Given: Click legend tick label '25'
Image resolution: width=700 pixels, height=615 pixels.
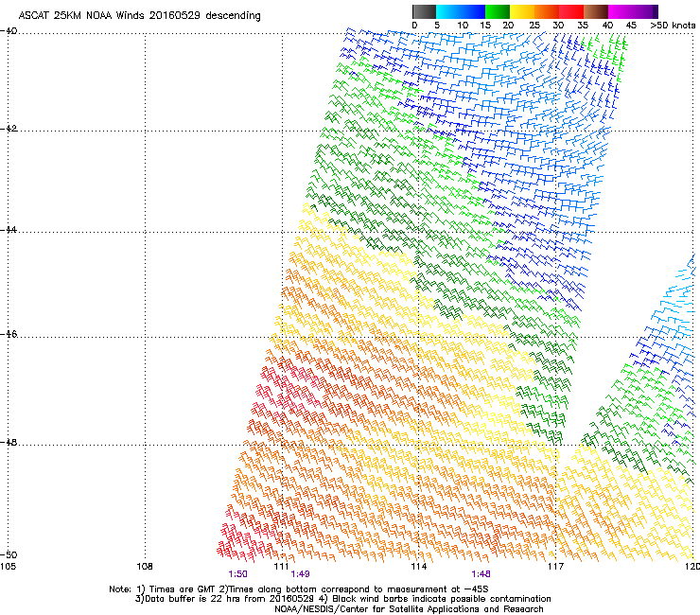Looking at the screenshot, I should coord(534,26).
